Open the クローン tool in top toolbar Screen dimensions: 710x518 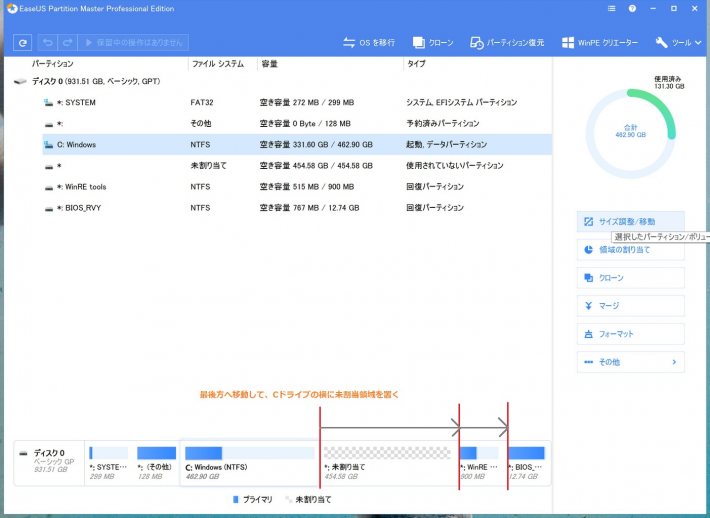coord(432,43)
